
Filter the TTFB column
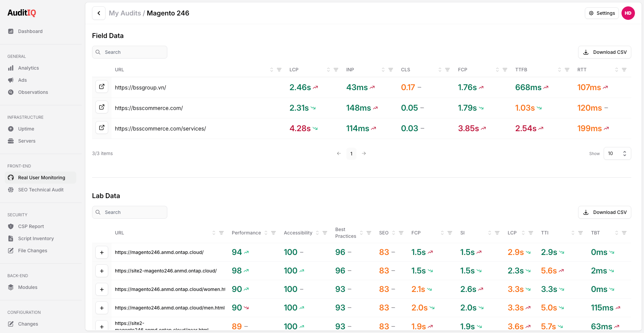[567, 70]
